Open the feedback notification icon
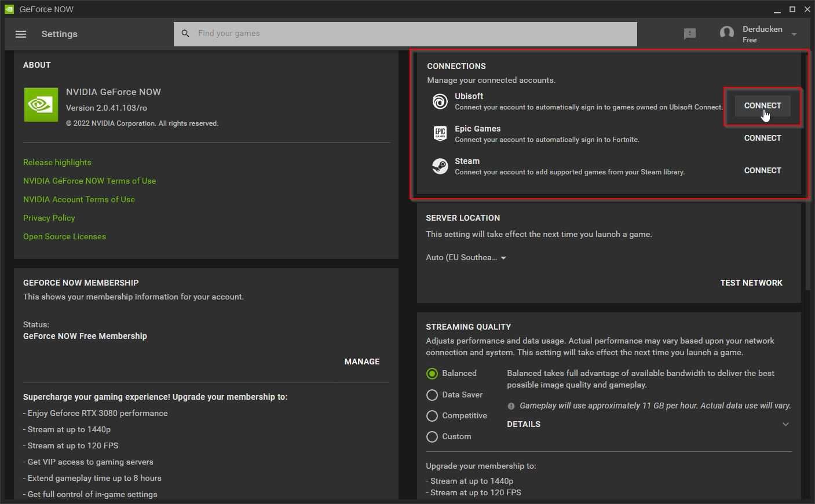Screen dimensions: 815x504 coord(689,34)
